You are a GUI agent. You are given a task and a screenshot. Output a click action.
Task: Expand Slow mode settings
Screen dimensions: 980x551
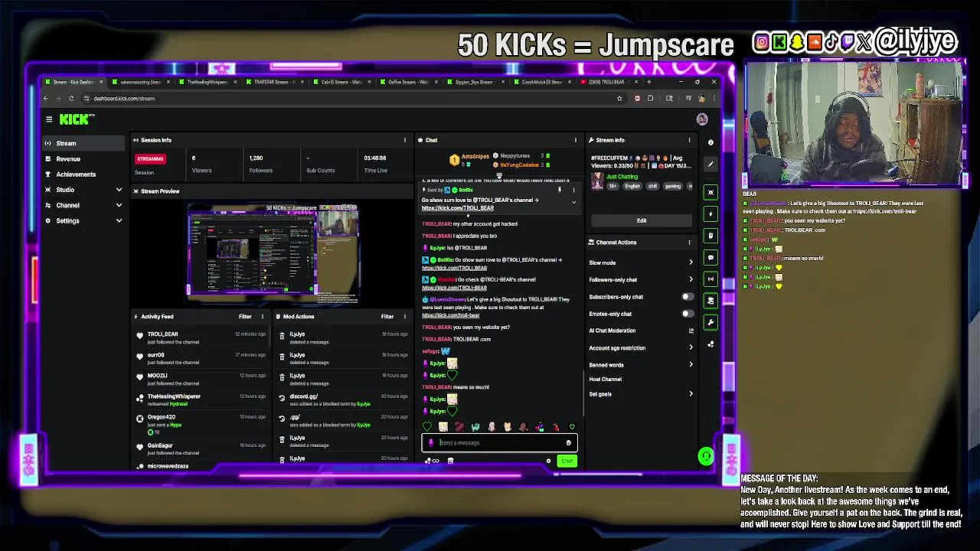(x=642, y=262)
